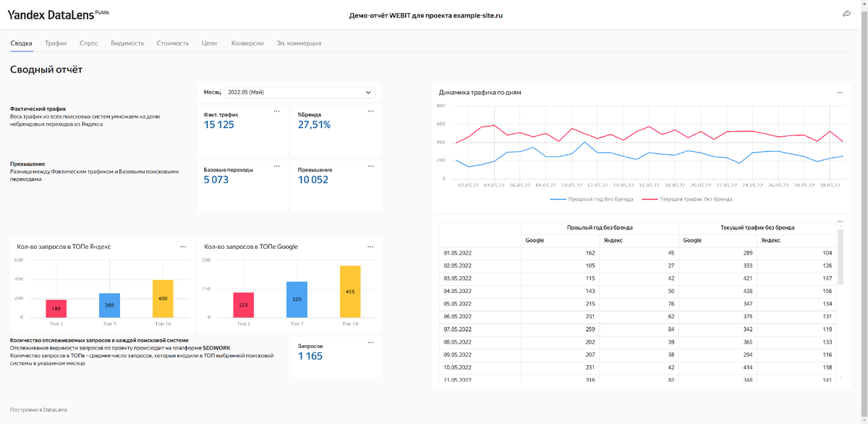Toggle the Прошлый год без бренда legend series
The height and width of the screenshot is (424, 868).
[592, 198]
